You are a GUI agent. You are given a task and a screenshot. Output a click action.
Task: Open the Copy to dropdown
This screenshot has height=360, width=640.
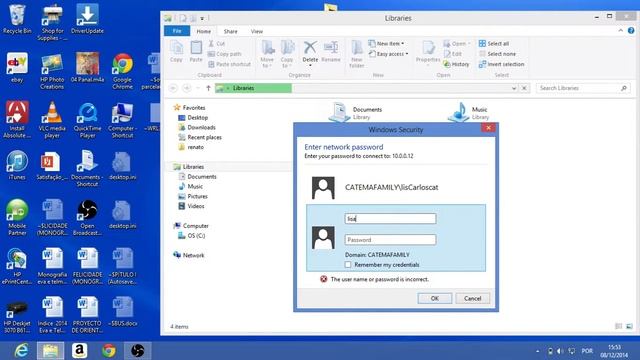point(287,54)
